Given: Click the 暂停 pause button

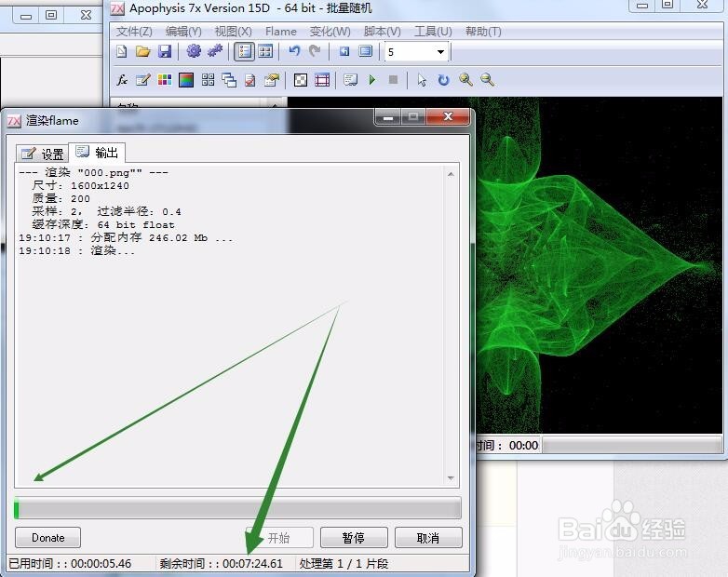Looking at the screenshot, I should (354, 538).
